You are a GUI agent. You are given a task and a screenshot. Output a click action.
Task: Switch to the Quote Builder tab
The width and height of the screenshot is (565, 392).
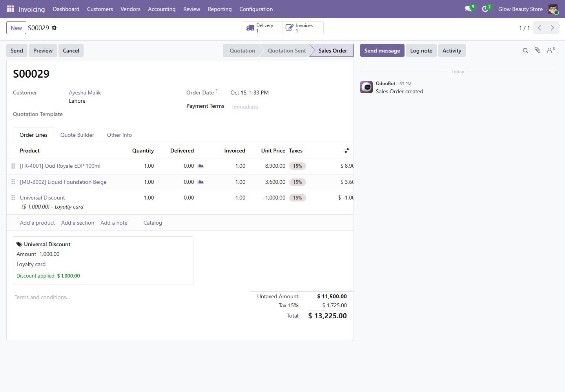pyautogui.click(x=77, y=135)
